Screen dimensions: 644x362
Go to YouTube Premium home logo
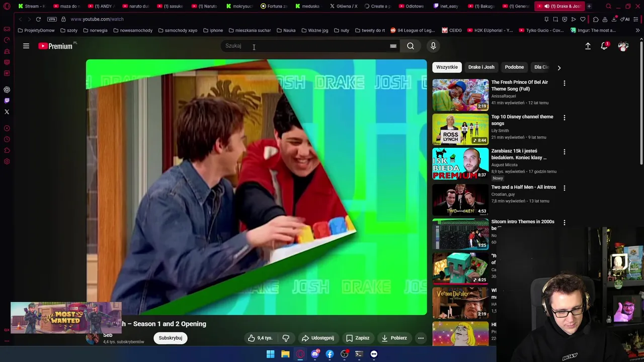pos(55,46)
